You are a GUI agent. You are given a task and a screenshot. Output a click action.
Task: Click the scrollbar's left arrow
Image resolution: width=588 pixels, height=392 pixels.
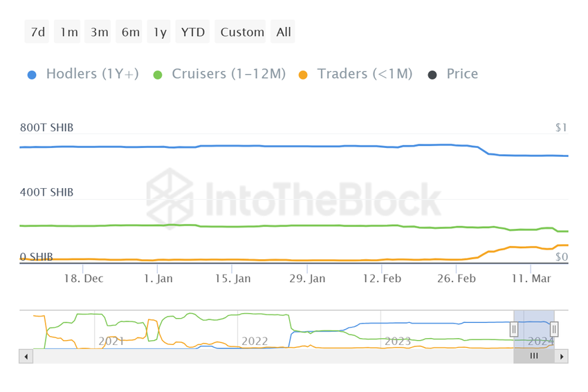coord(26,357)
